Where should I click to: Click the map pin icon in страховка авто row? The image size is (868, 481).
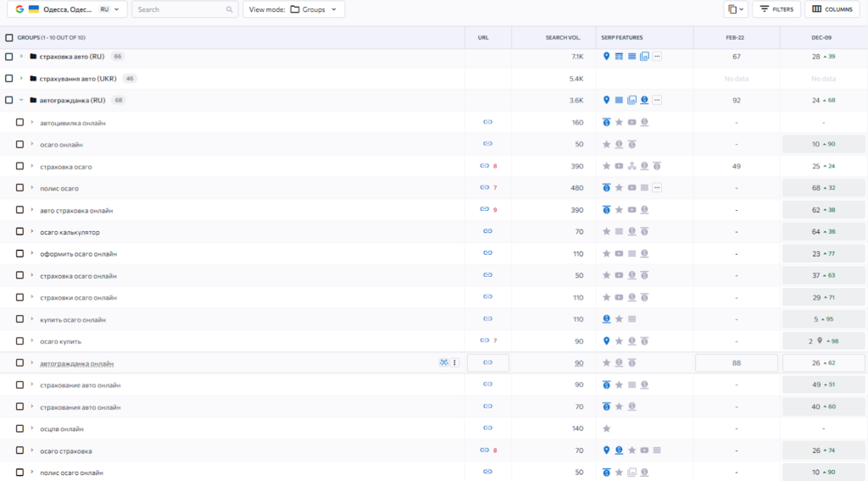[606, 56]
